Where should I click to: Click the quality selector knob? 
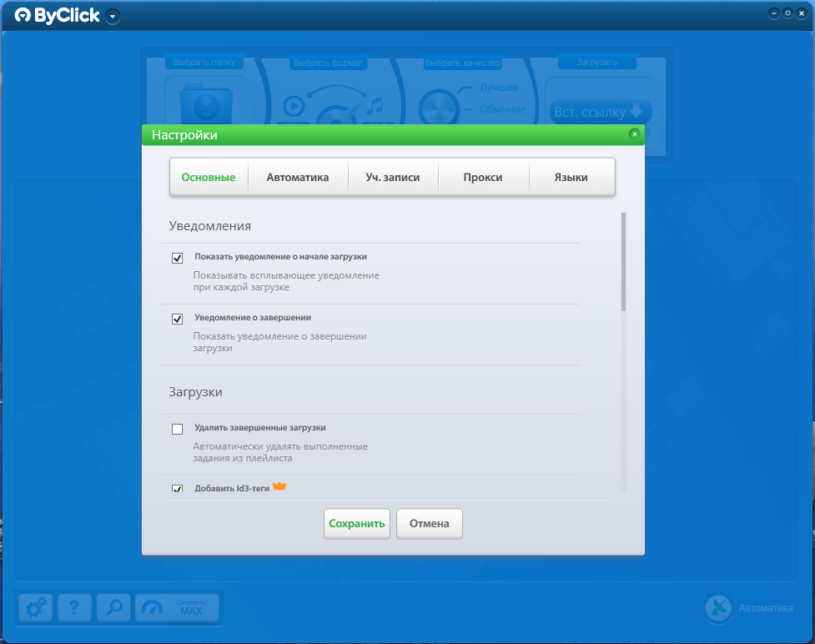pyautogui.click(x=440, y=108)
